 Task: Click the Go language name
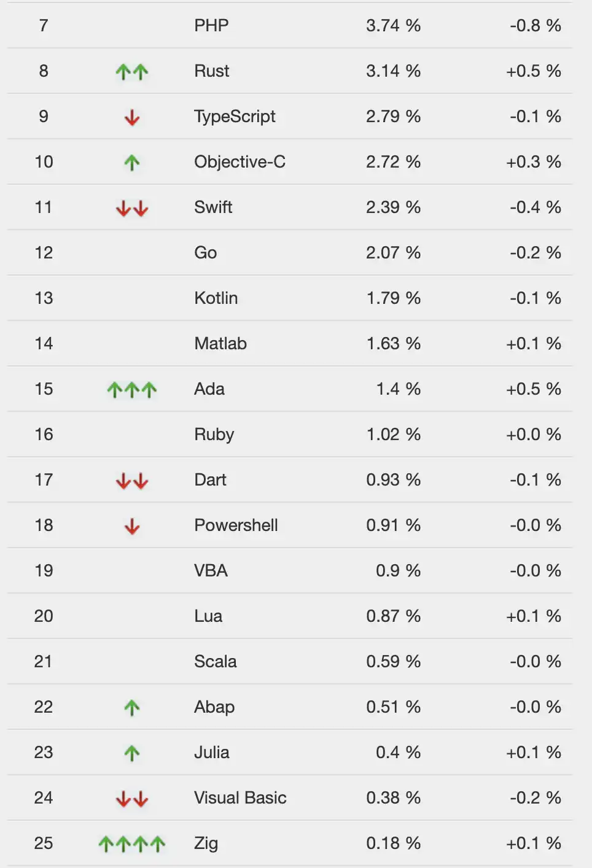(x=205, y=253)
